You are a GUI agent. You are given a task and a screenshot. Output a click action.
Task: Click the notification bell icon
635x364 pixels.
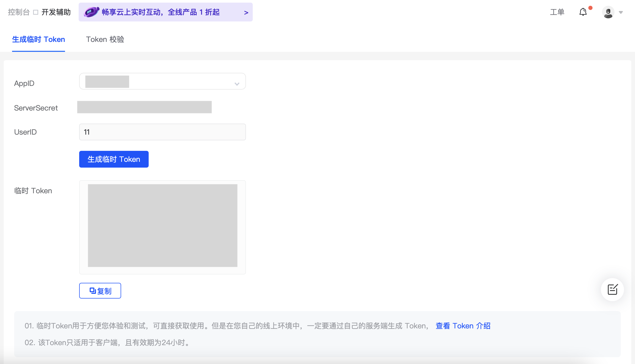click(x=583, y=12)
